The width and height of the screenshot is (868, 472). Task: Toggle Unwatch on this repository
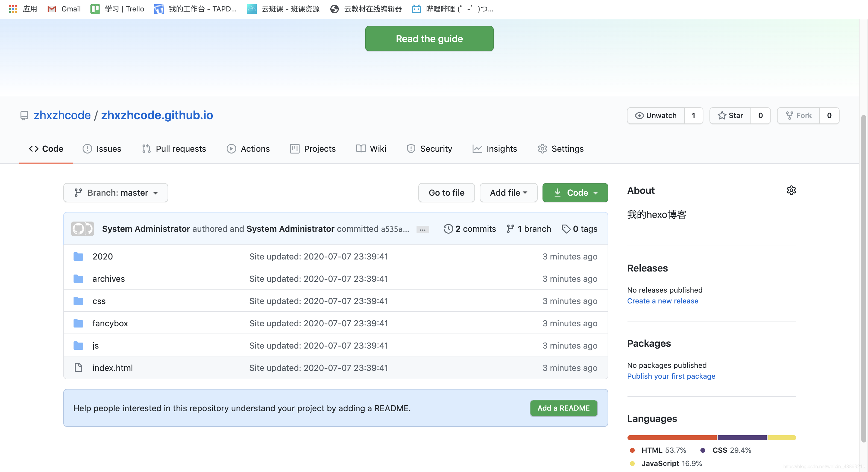click(x=656, y=116)
